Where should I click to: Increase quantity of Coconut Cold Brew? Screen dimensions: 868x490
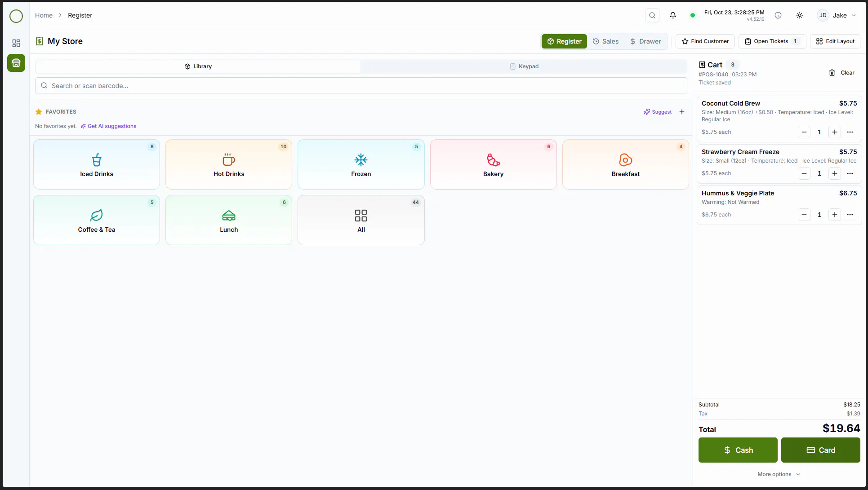tap(834, 132)
